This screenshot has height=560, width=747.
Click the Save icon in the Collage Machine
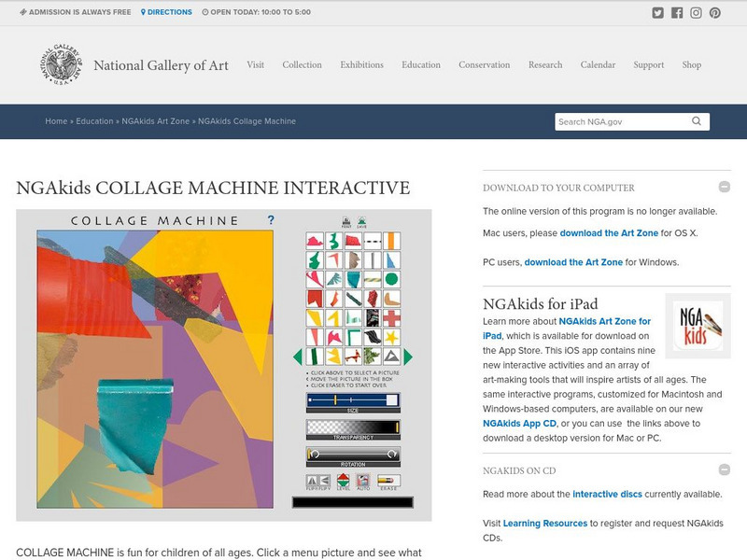[x=360, y=220]
